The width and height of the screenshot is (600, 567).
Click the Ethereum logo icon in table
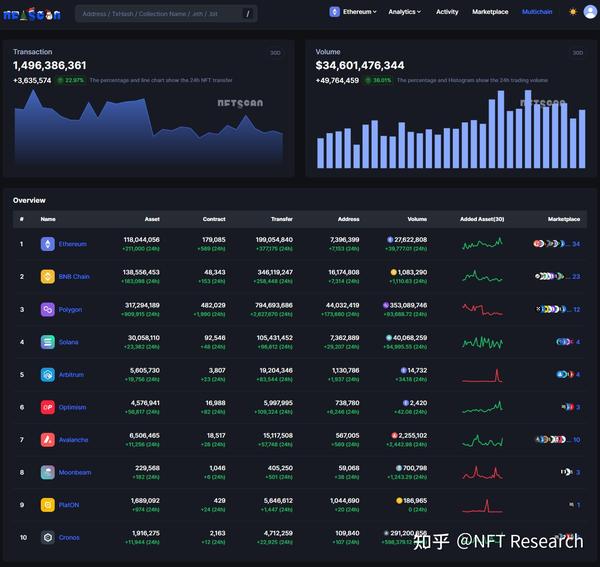[48, 244]
